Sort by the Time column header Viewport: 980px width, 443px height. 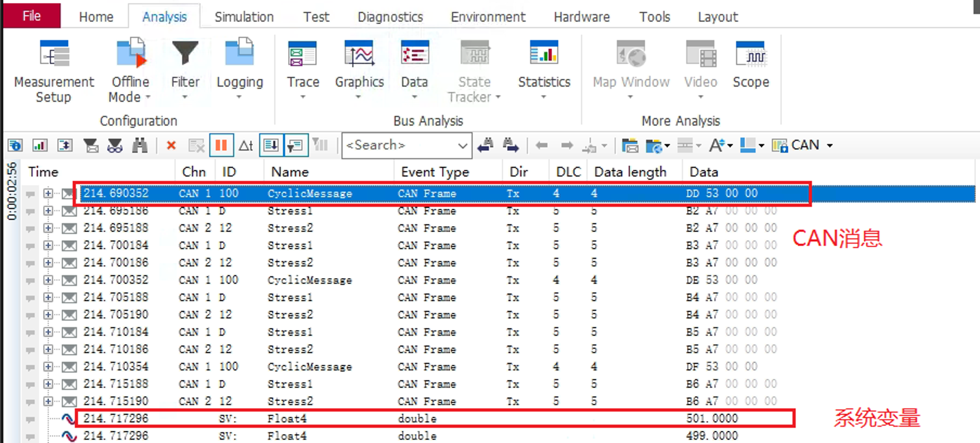pos(43,172)
